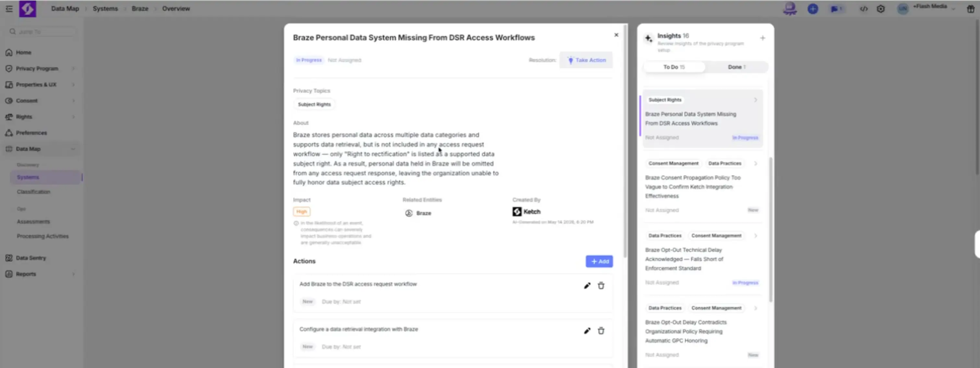Click the Preferences sidebar icon

9,133
